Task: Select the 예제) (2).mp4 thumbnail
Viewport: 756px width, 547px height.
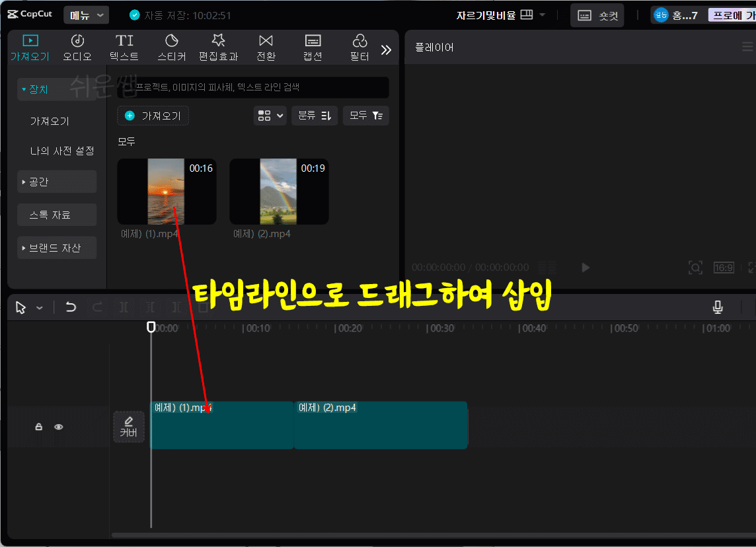Action: click(x=279, y=192)
